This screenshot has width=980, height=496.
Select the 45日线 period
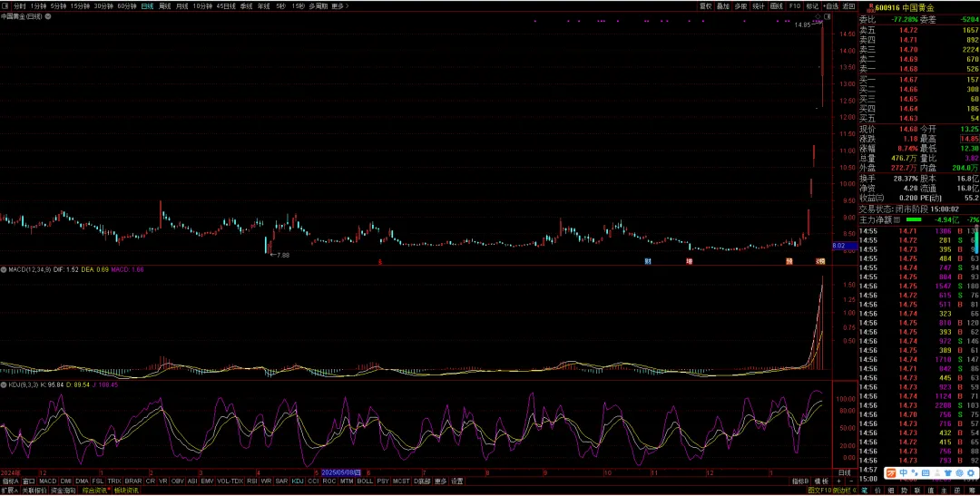coord(226,6)
